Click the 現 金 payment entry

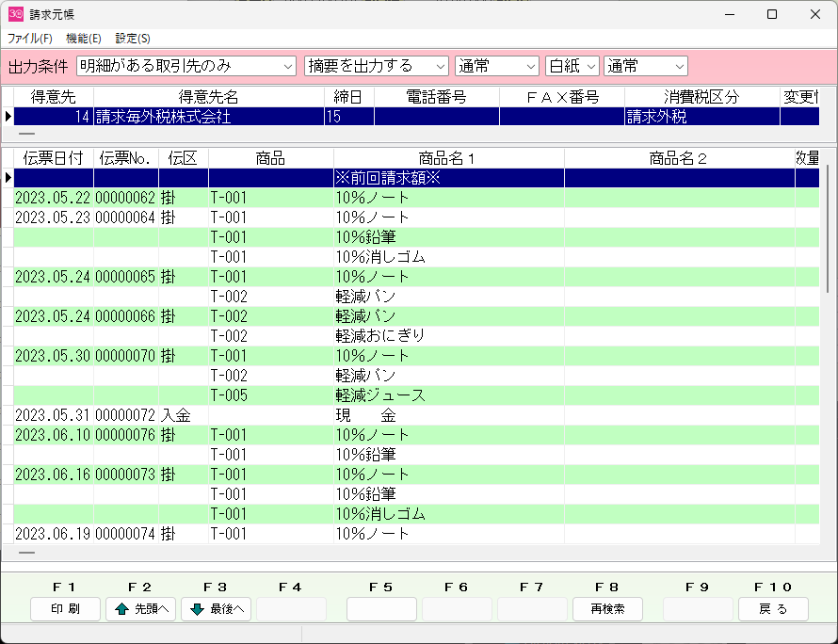pyautogui.click(x=449, y=415)
